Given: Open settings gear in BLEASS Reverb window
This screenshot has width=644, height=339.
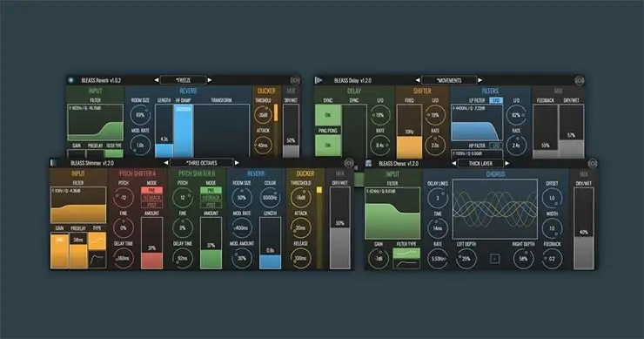Looking at the screenshot, I should (x=295, y=80).
